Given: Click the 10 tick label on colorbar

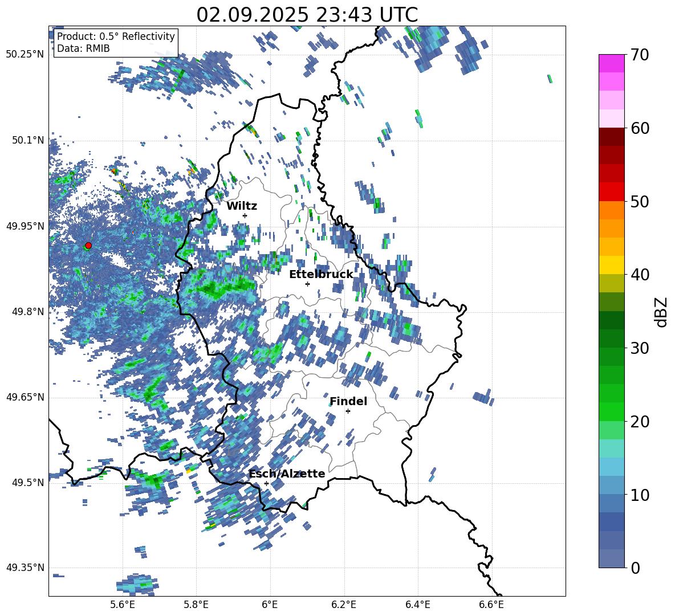Looking at the screenshot, I should (640, 495).
